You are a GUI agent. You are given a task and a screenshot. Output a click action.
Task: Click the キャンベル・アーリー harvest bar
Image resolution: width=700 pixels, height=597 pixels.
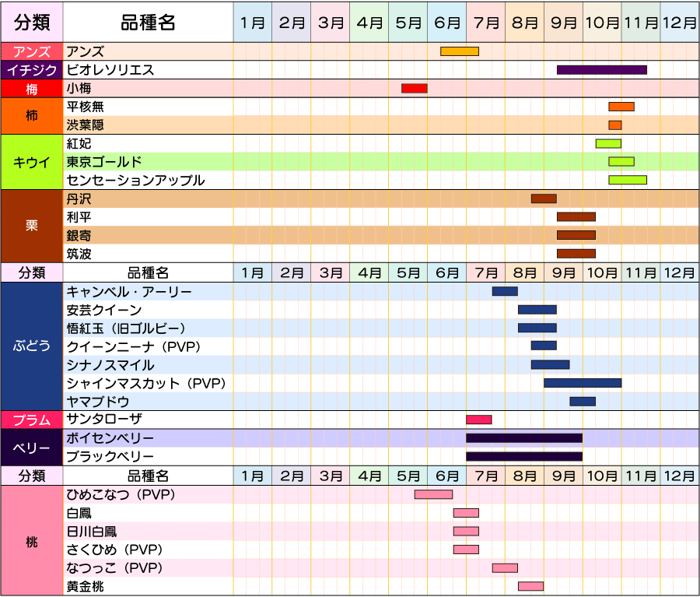click(505, 291)
